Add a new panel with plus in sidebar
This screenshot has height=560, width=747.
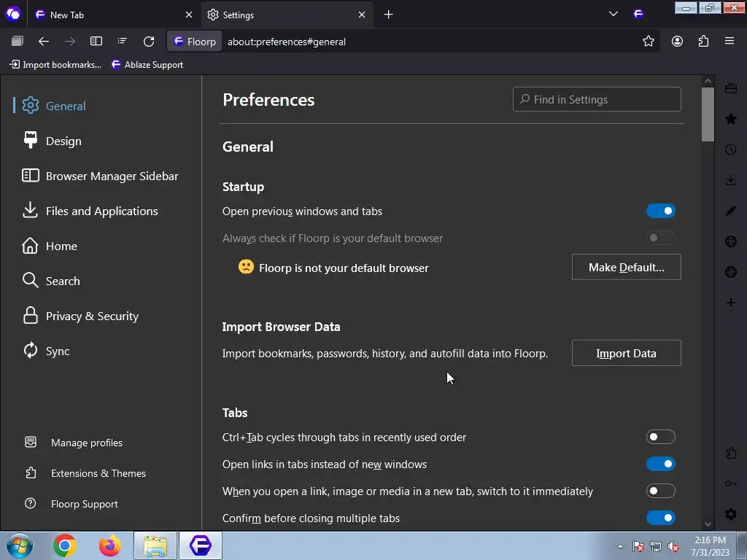731,303
